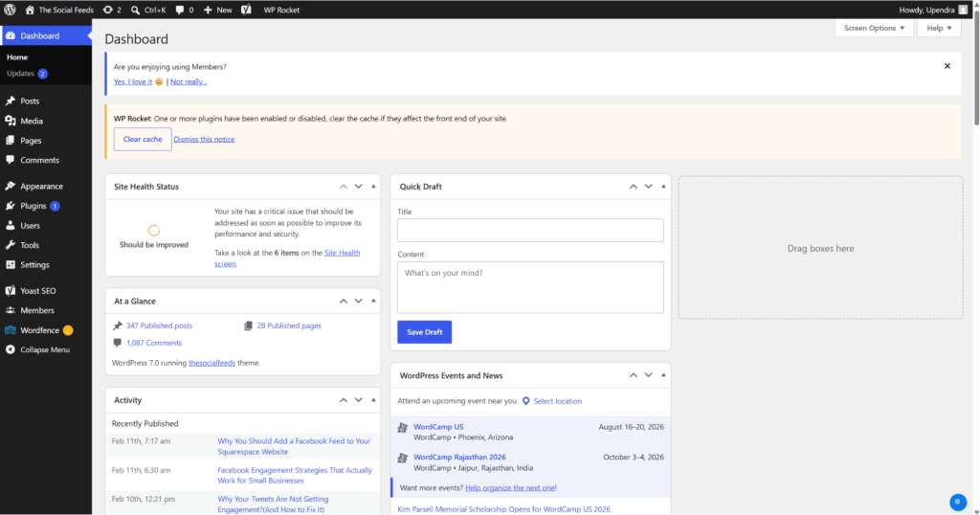Open 1,087 Comments link
Viewport: 980px width, 515px height.
pyautogui.click(x=154, y=343)
